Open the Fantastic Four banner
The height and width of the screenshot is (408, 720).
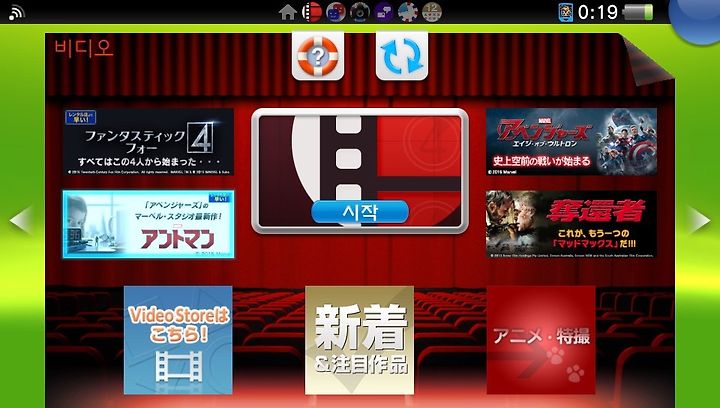click(148, 142)
